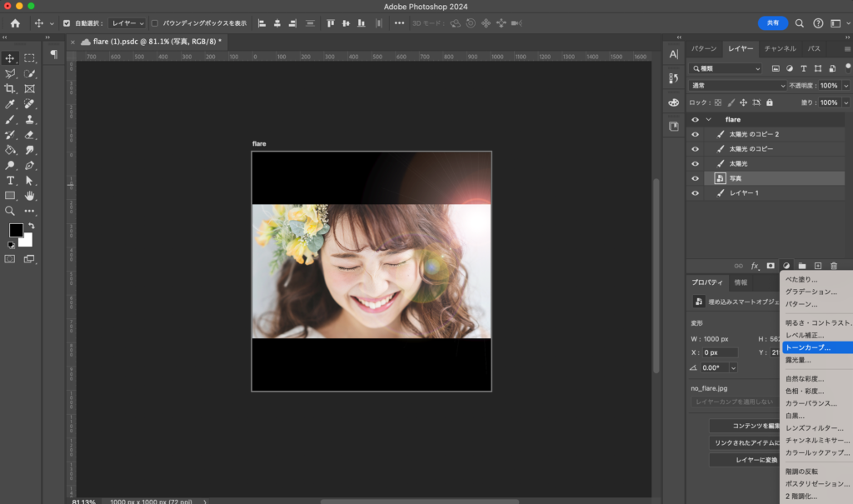This screenshot has width=853, height=504.
Task: Hide the 太陽光 のコピー 2 layer
Action: 695,134
